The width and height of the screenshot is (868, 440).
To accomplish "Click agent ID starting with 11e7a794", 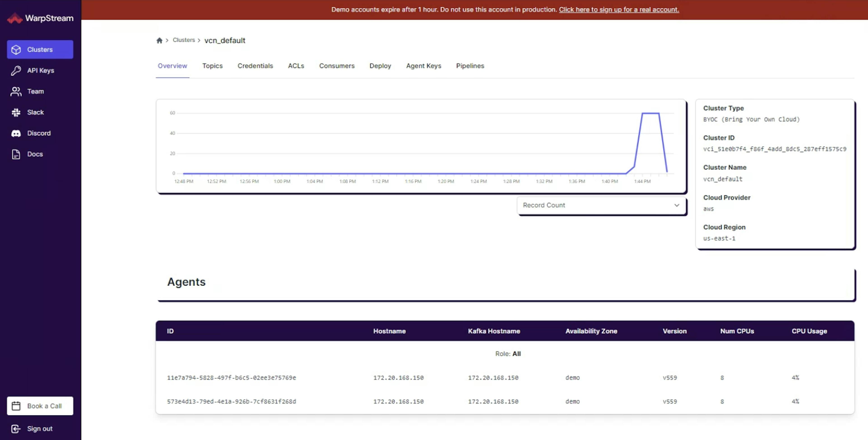I will tap(231, 378).
